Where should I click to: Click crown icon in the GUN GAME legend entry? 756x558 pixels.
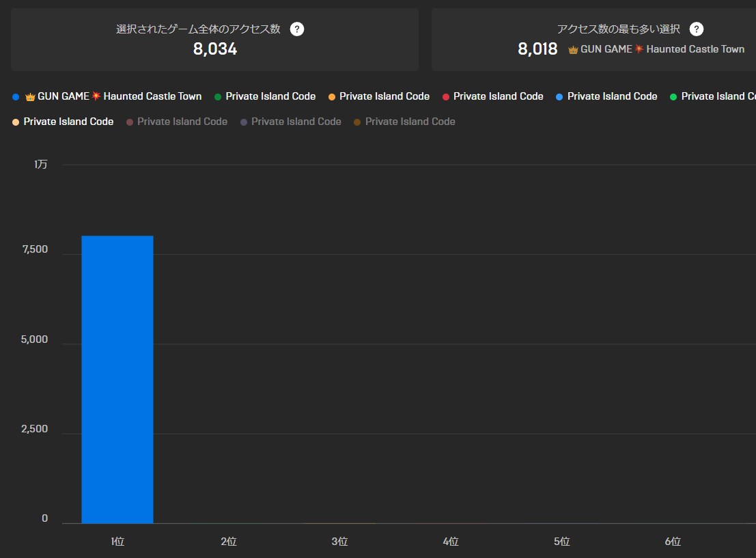click(30, 97)
